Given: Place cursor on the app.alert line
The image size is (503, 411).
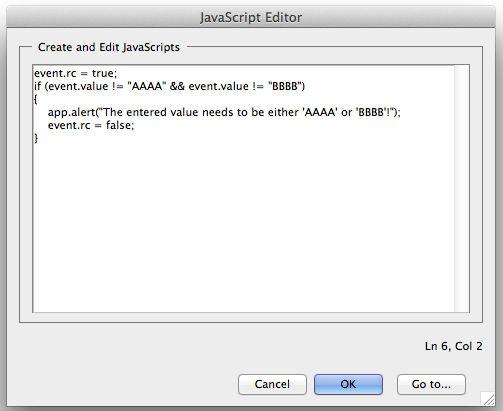Looking at the screenshot, I should (224, 112).
